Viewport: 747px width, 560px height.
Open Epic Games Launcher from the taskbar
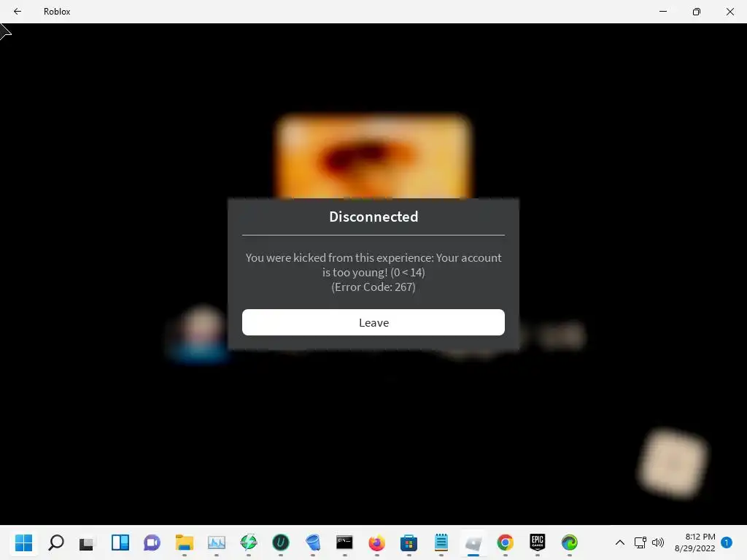538,542
